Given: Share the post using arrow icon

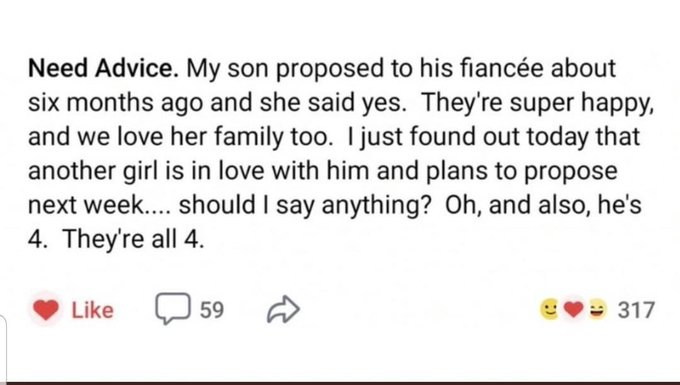Looking at the screenshot, I should pyautogui.click(x=283, y=310).
